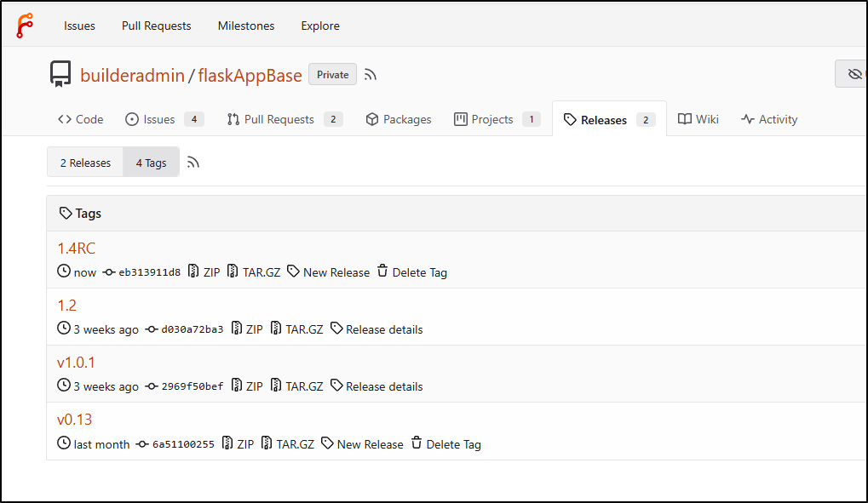Open the v0.13 tag link
Screen dimensions: 868x503
[74, 419]
